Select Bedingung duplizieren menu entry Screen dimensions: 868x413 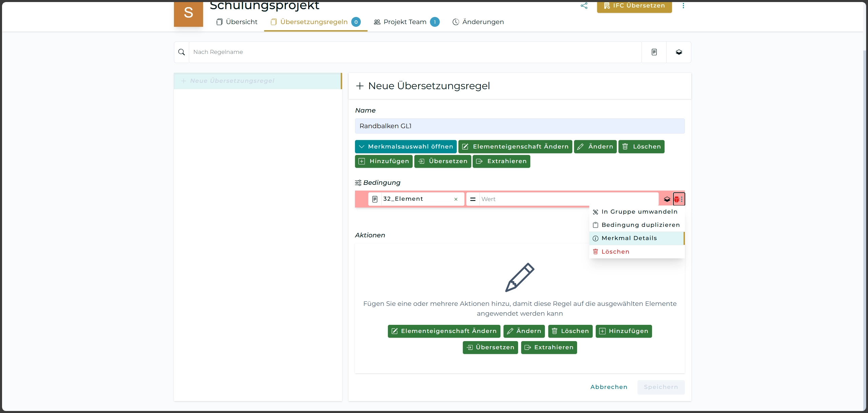(x=640, y=225)
